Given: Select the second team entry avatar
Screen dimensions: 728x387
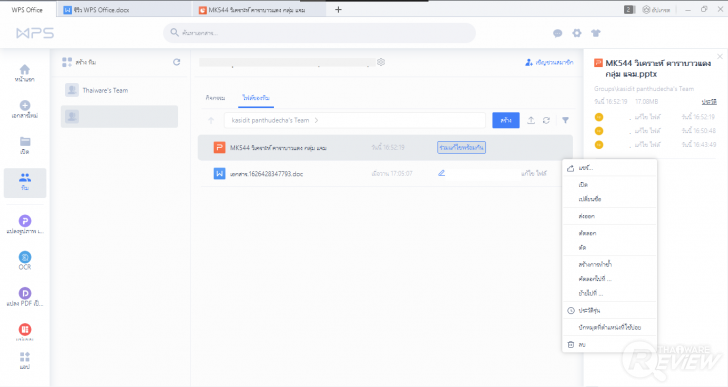Looking at the screenshot, I should click(72, 116).
